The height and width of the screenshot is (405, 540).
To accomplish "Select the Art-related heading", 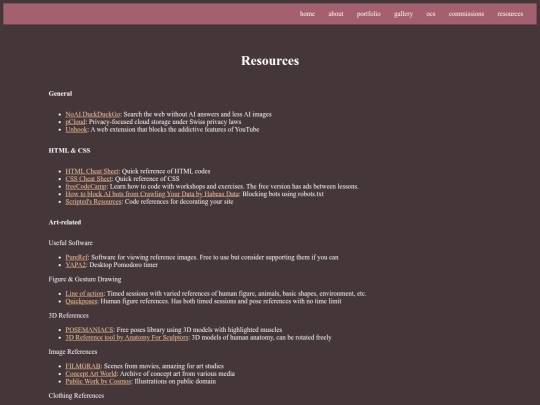I will [x=65, y=222].
